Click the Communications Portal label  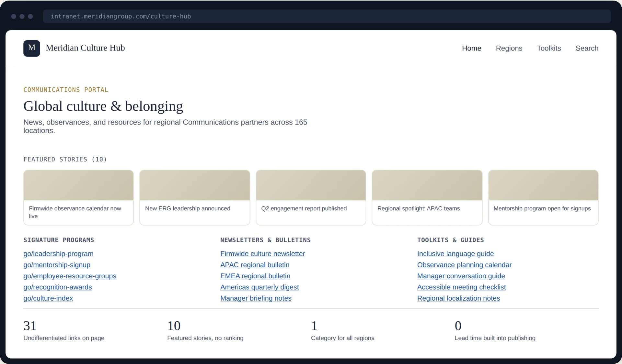pyautogui.click(x=66, y=90)
